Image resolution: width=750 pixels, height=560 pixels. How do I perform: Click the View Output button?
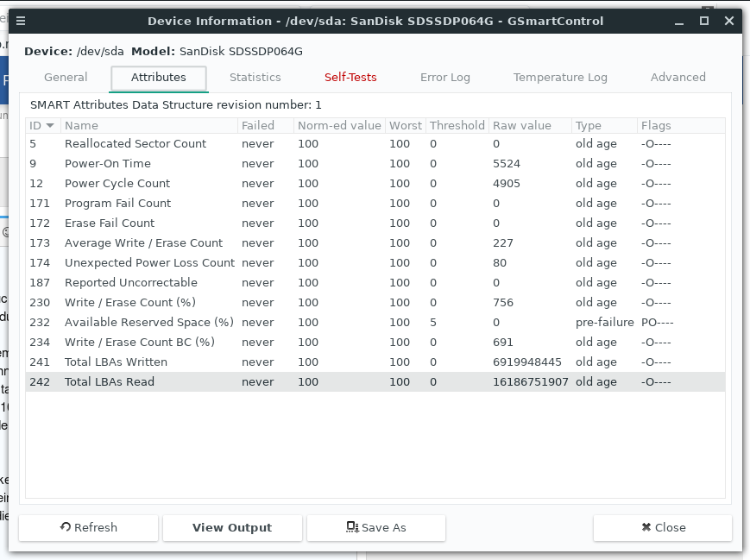tap(232, 527)
